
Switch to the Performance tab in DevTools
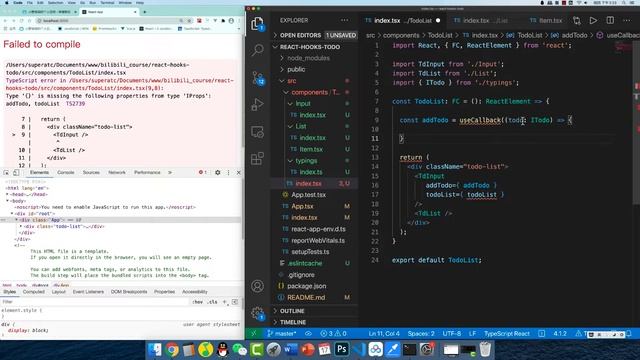coord(147,173)
